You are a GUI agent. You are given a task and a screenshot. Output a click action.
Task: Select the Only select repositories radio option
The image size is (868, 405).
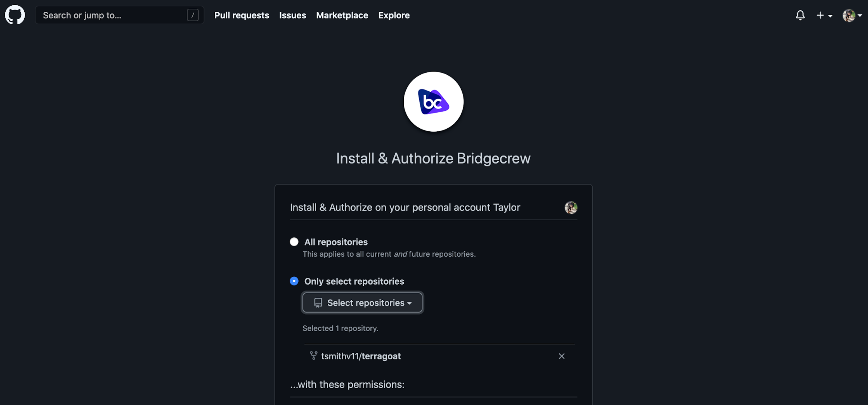(x=294, y=281)
